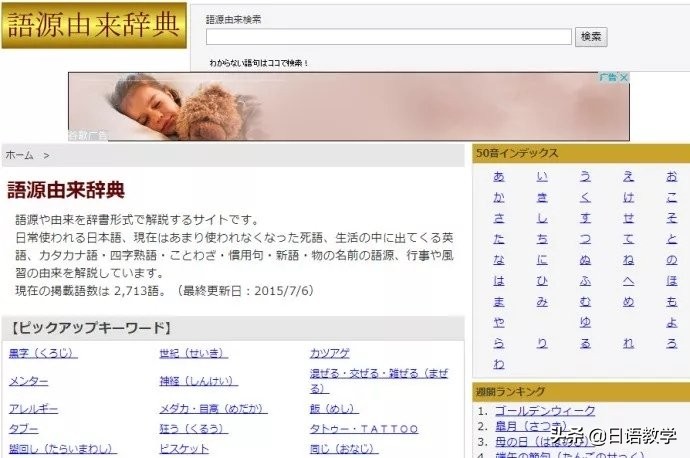Open the あ index link
690x458 pixels.
pos(499,176)
